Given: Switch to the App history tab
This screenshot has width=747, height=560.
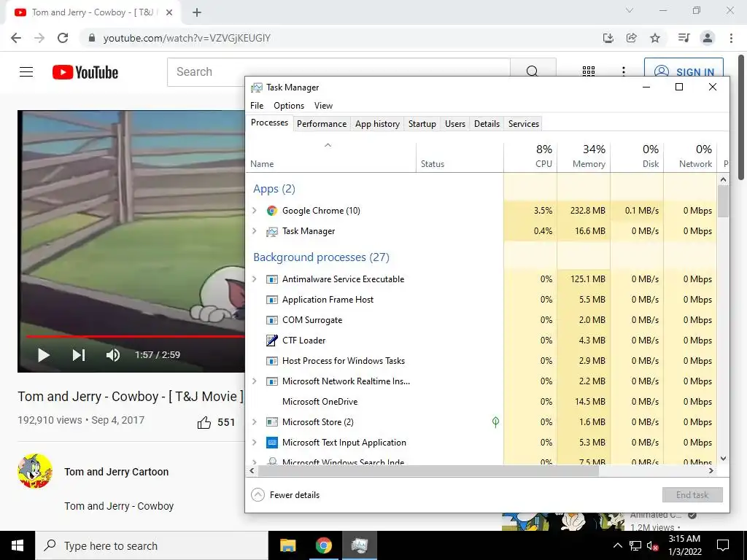Looking at the screenshot, I should pyautogui.click(x=377, y=124).
